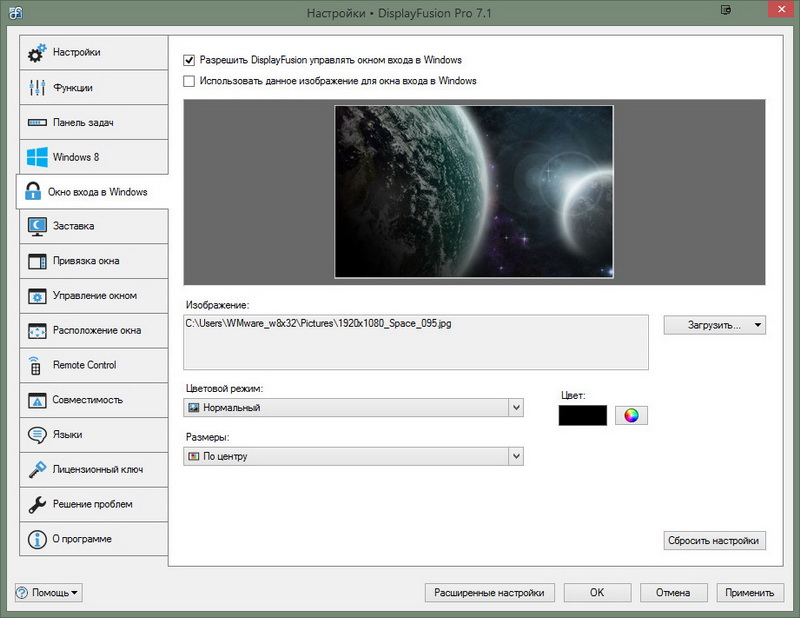Go to the Совместимость tab
Screen dimensions: 800x618
click(94, 400)
